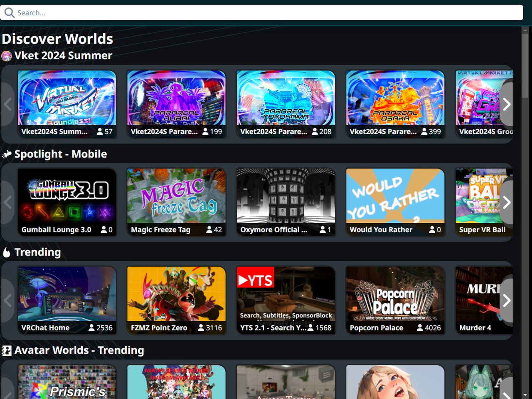Open Vket2024S Parareal Dubai world

pos(176,104)
